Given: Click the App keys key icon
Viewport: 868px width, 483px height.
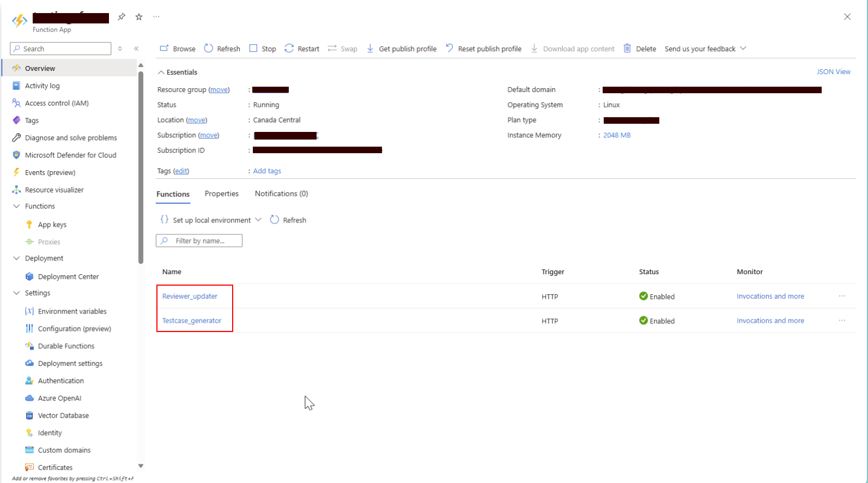Looking at the screenshot, I should point(29,225).
